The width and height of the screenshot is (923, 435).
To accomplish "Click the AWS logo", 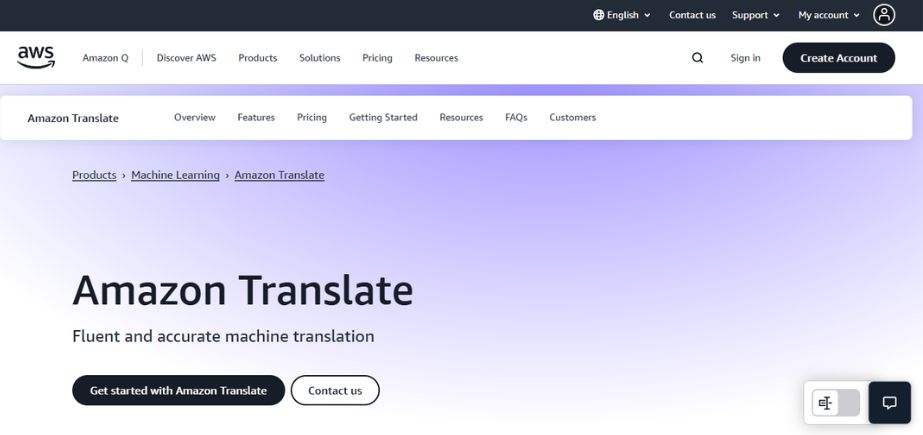I will click(x=36, y=58).
